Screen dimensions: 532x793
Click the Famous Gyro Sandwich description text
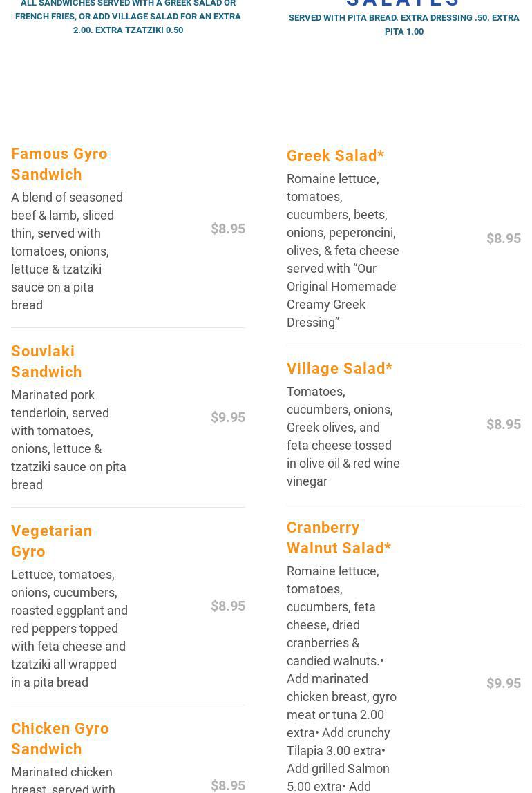click(x=67, y=251)
